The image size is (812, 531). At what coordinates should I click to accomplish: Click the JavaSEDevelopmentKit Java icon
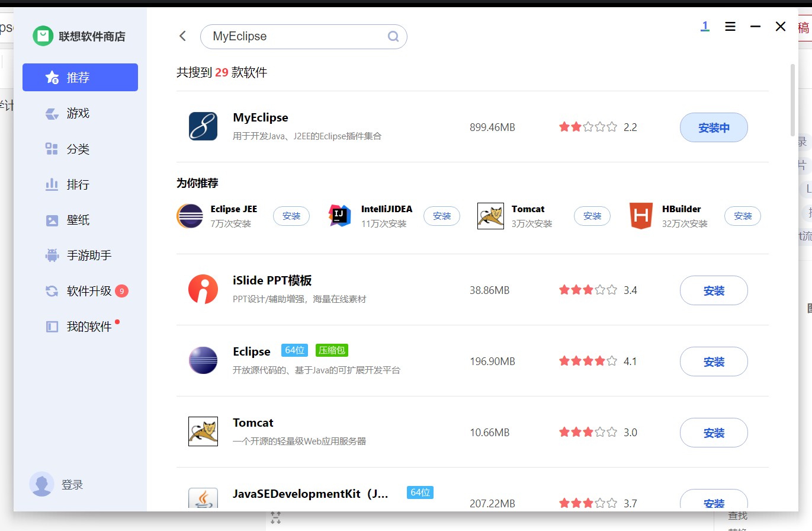point(203,498)
